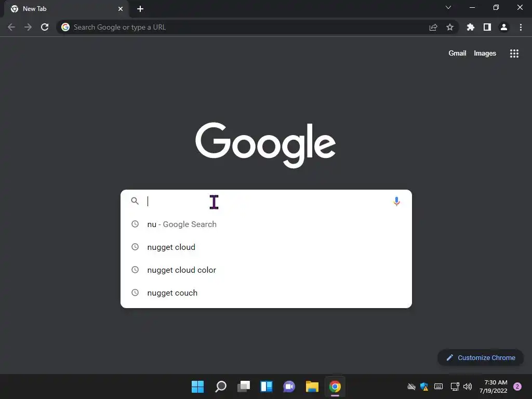Click the browser forward arrow

click(28, 27)
